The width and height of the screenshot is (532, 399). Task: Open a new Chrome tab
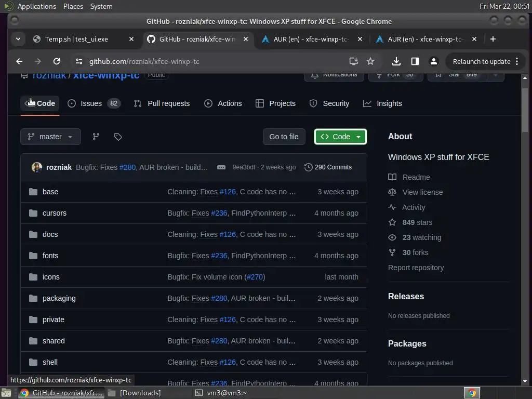(493, 39)
